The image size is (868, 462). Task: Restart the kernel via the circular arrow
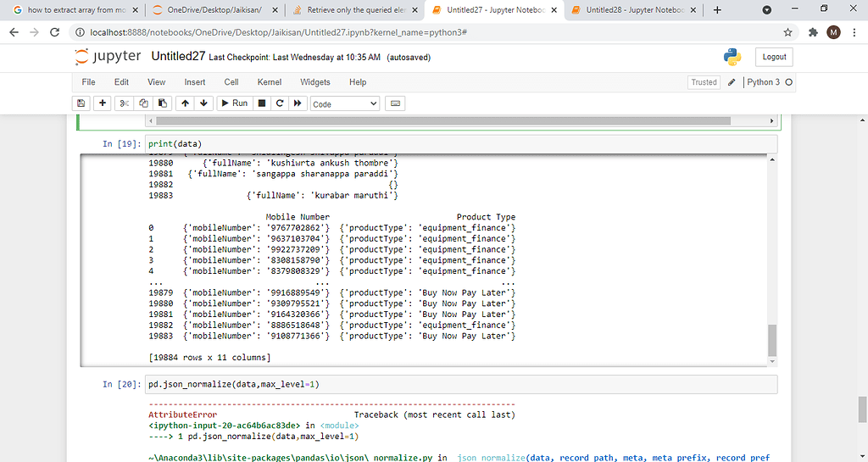280,103
